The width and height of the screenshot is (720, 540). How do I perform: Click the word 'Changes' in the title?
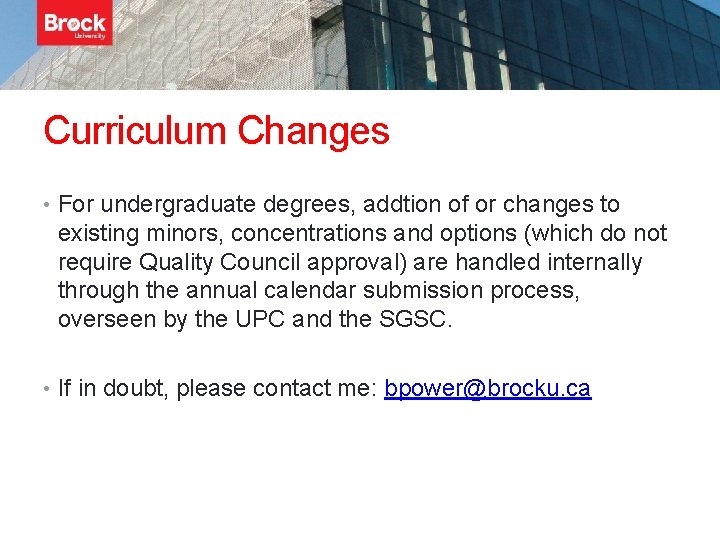point(313,131)
